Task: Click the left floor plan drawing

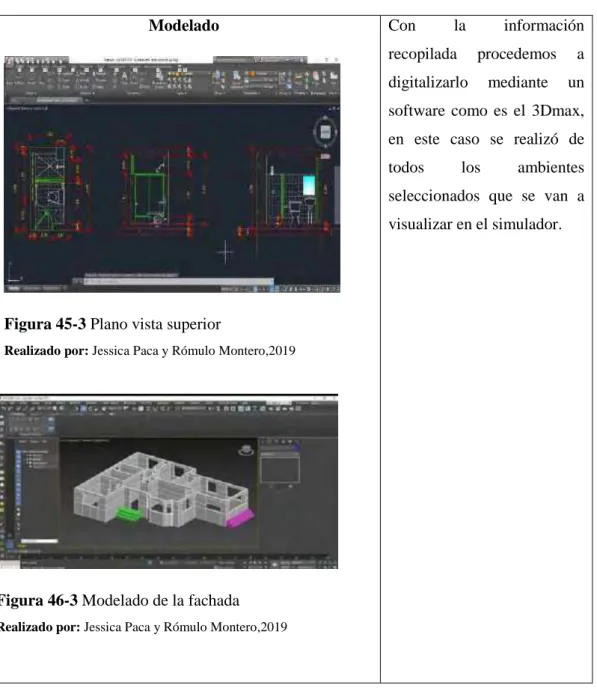Action: pos(50,190)
